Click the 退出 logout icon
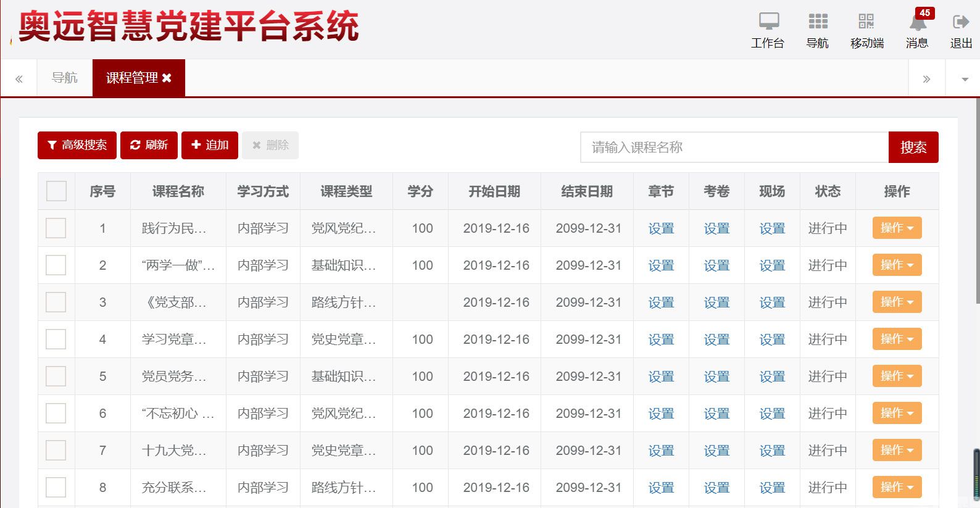Image resolution: width=980 pixels, height=508 pixels. 961,30
